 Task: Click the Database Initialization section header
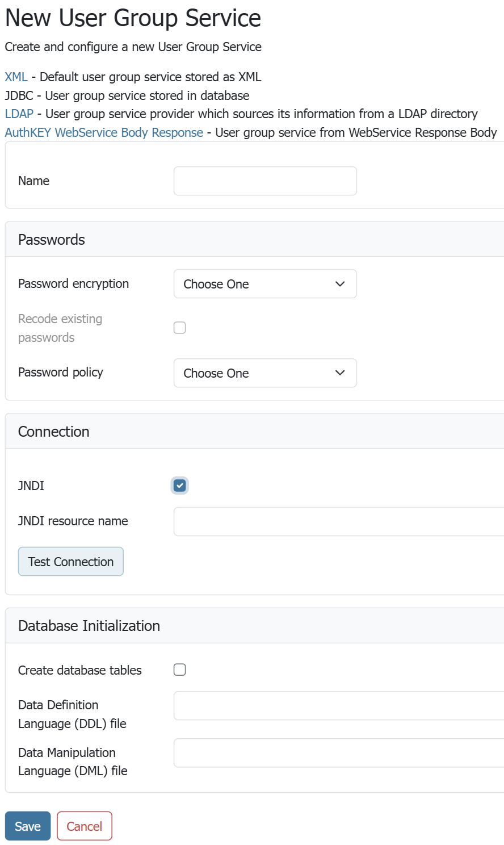pos(89,626)
